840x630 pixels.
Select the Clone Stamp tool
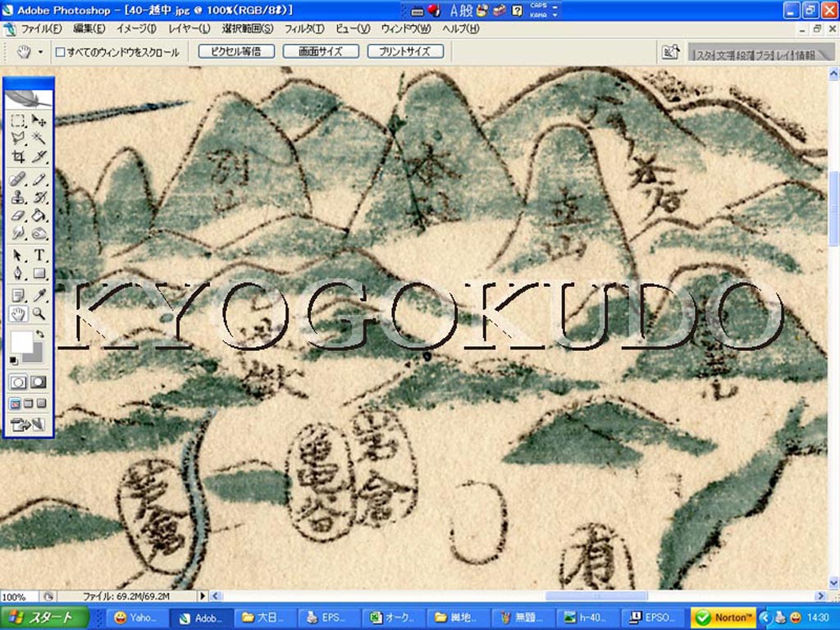(18, 197)
